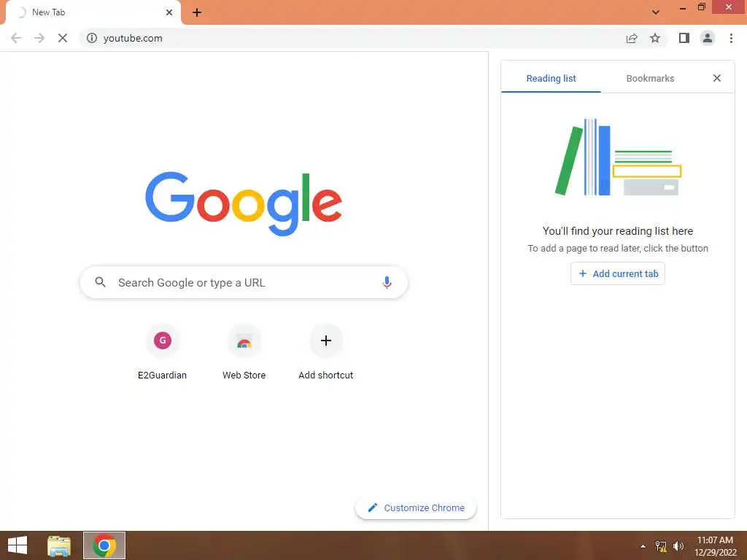Click the Google logo
Screen dimensions: 747x560
[x=244, y=203]
